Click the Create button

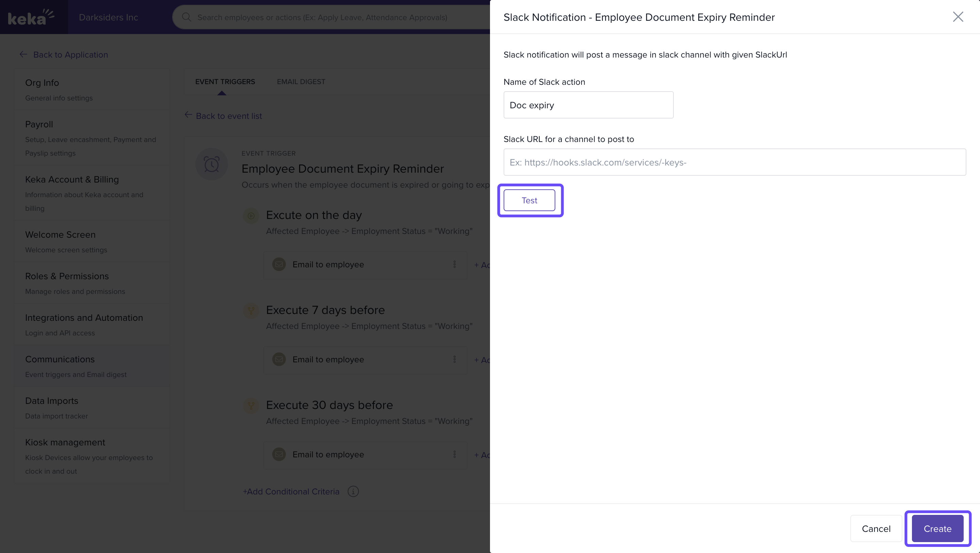click(x=937, y=528)
